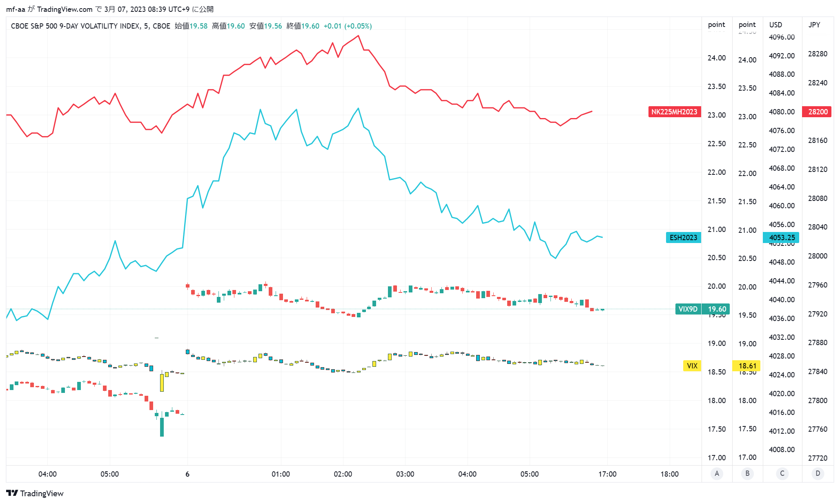Click 4008.00 on the USD scale
840x504 pixels.
click(782, 450)
